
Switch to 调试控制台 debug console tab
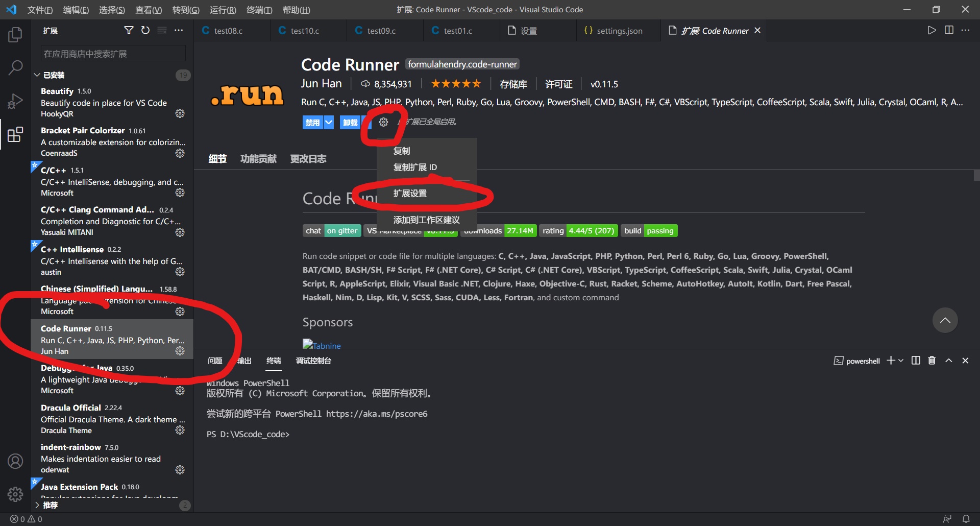313,361
